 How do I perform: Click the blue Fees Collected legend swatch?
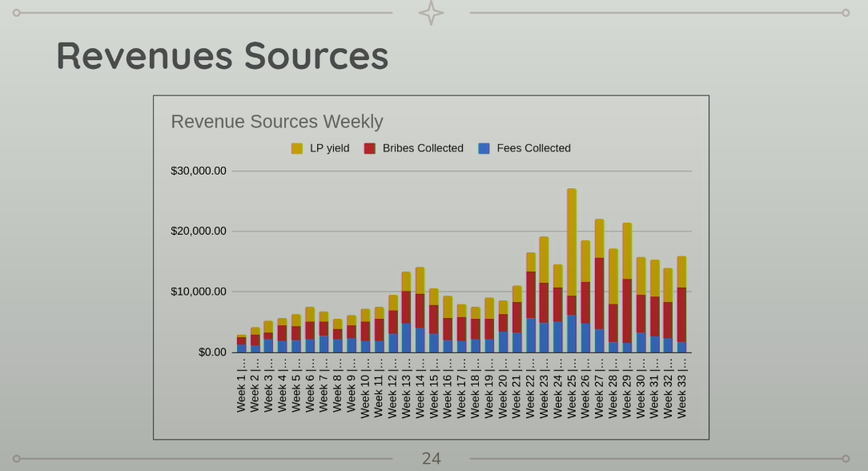point(484,148)
